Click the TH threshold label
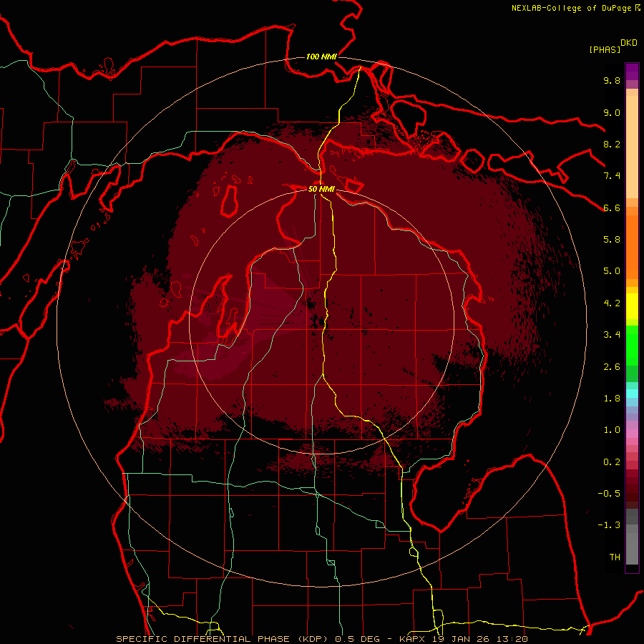 coord(615,557)
